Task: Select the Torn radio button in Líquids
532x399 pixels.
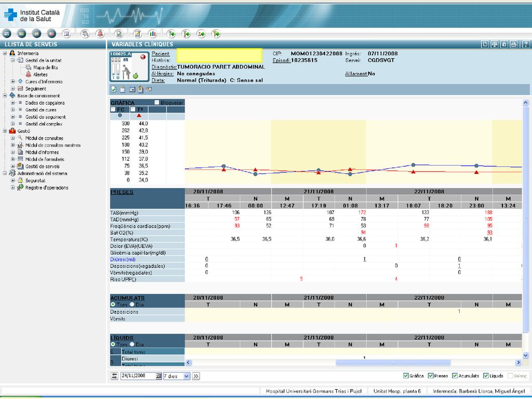Action: (x=113, y=344)
